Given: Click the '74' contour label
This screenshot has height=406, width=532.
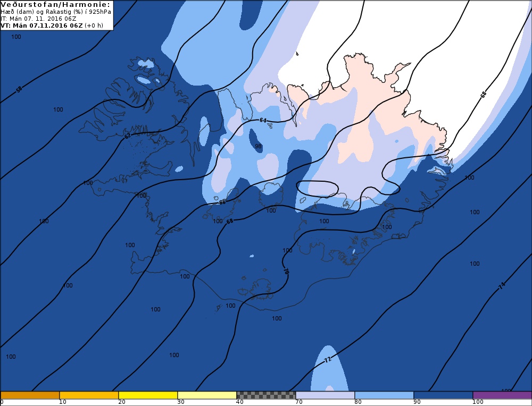Looking at the screenshot, I should (502, 286).
